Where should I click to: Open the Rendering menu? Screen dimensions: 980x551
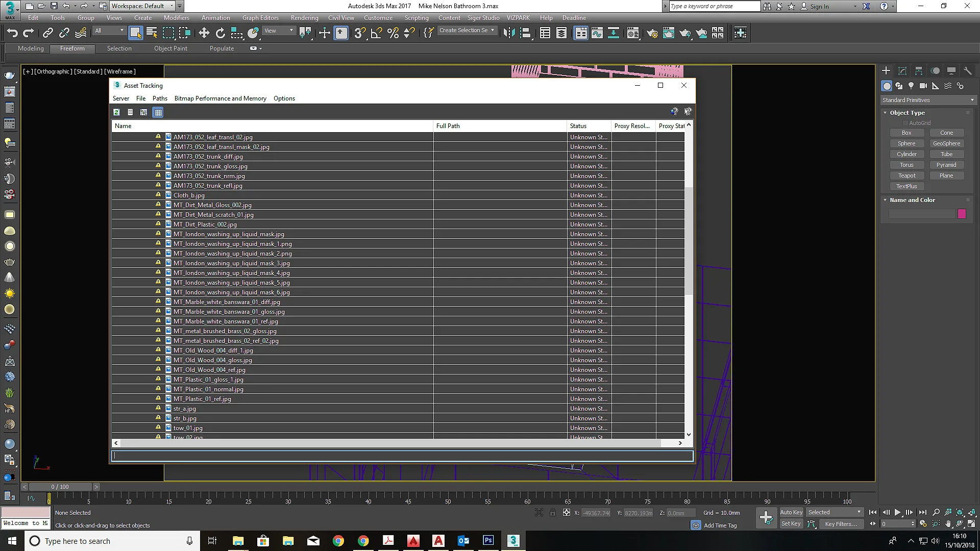(304, 18)
